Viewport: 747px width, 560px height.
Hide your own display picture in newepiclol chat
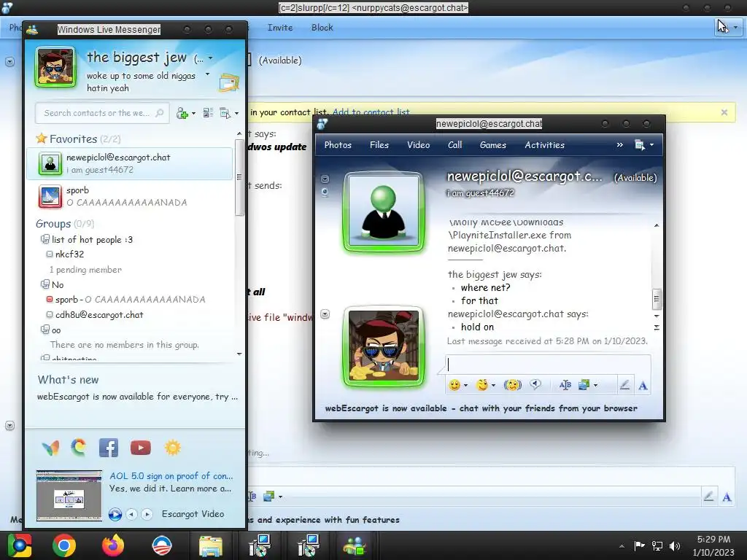pos(325,314)
